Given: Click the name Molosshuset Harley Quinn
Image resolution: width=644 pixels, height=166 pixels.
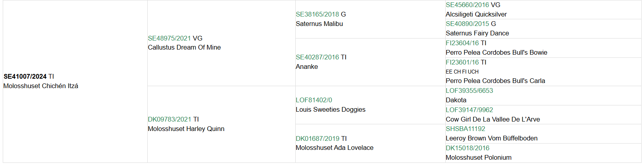Looking at the screenshot, I should pos(186,129).
